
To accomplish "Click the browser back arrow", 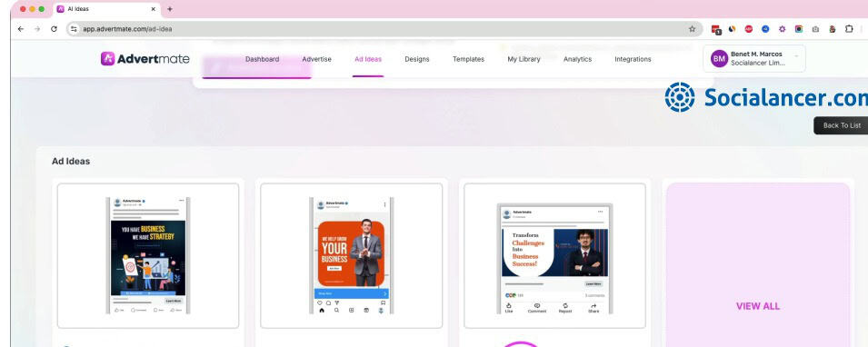I will (21, 29).
